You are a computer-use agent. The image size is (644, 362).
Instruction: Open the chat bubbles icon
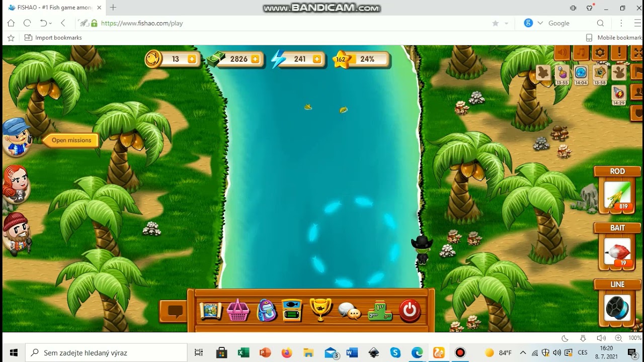pos(350,311)
